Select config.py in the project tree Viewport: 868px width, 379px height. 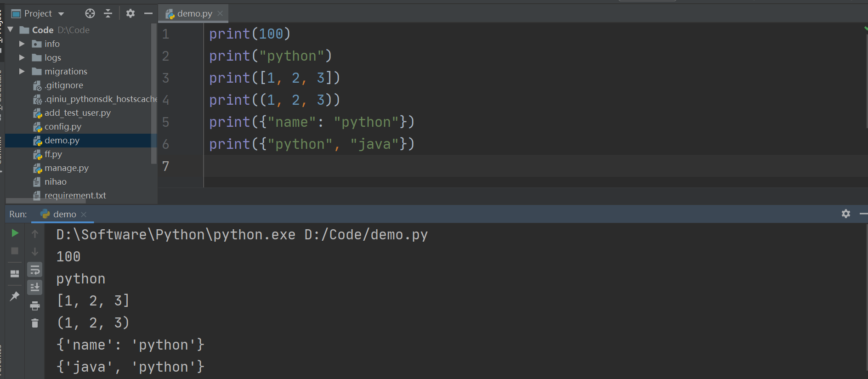coord(62,127)
